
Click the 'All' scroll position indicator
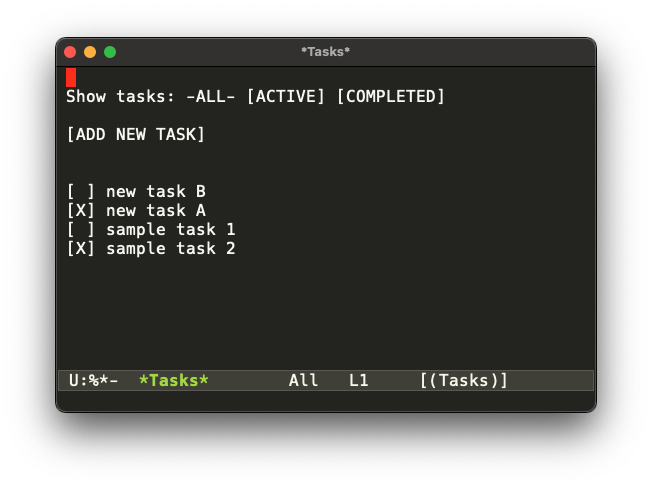(x=304, y=381)
